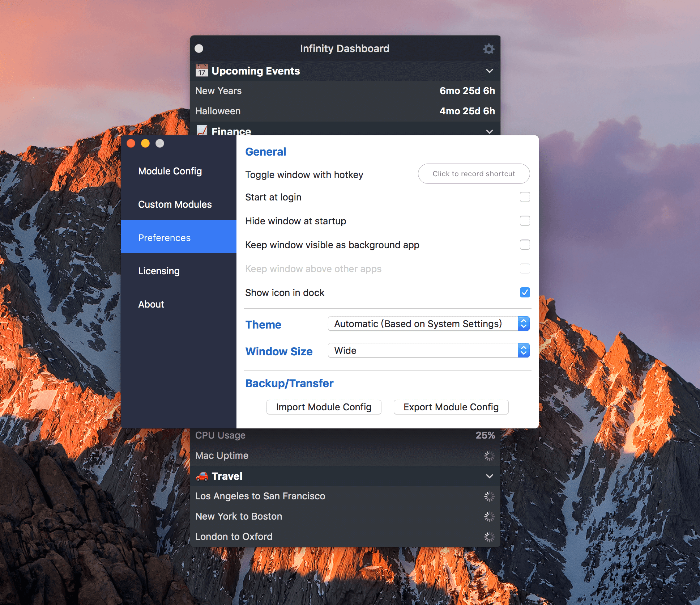This screenshot has height=605, width=700.
Task: Click the record shortcut button
Action: pos(474,174)
